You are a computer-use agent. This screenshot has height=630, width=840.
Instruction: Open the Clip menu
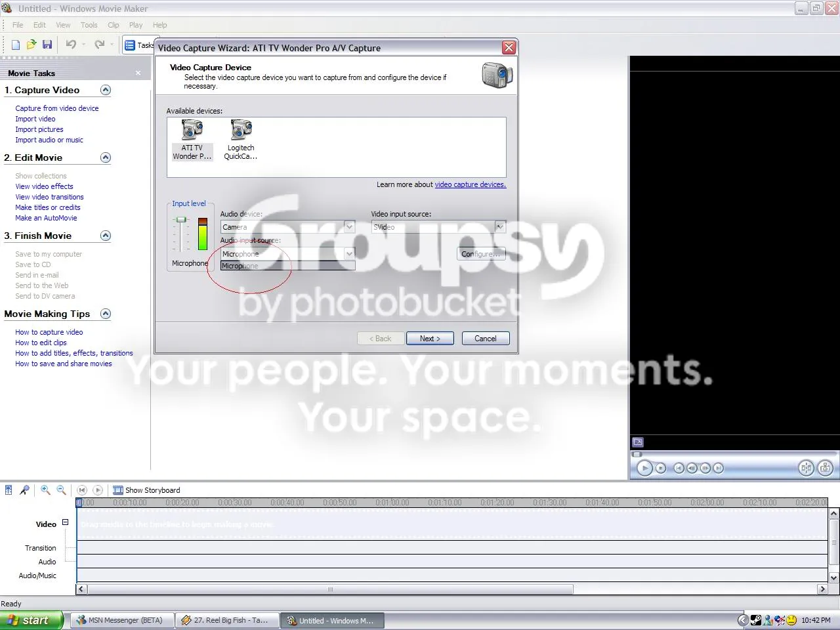(114, 25)
